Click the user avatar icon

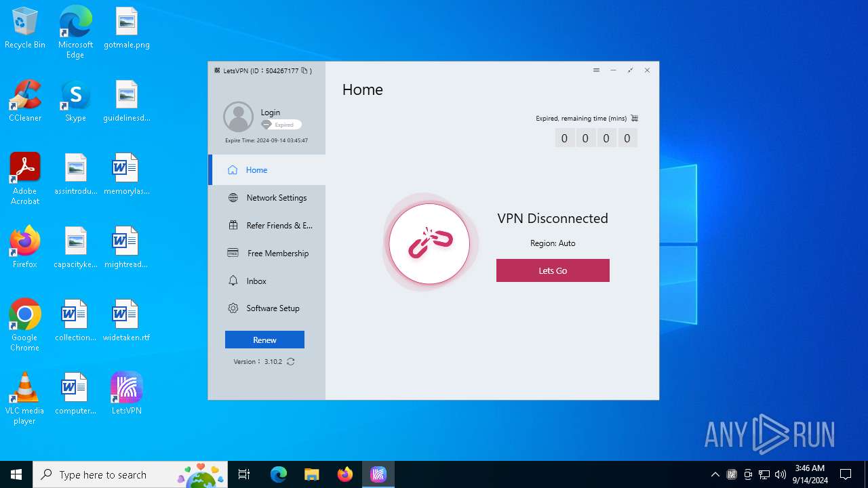click(239, 117)
